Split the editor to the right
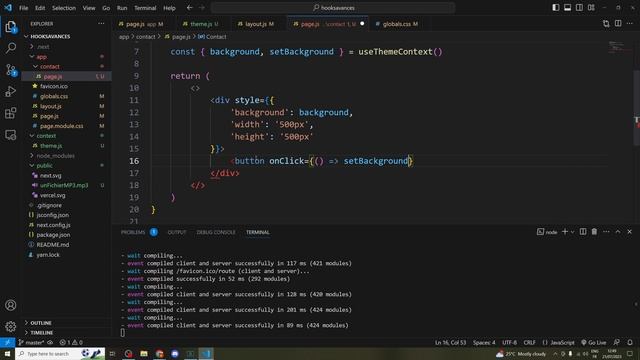The width and height of the screenshot is (640, 360). 618,24
